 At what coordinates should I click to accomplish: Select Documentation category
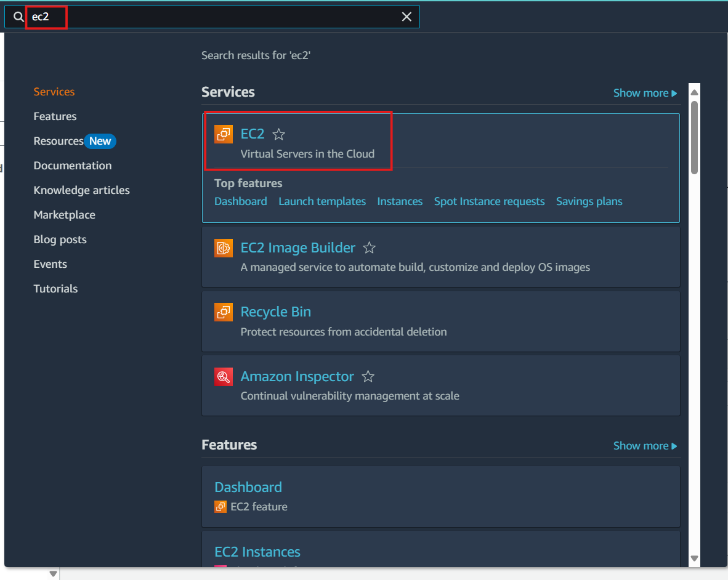(73, 165)
